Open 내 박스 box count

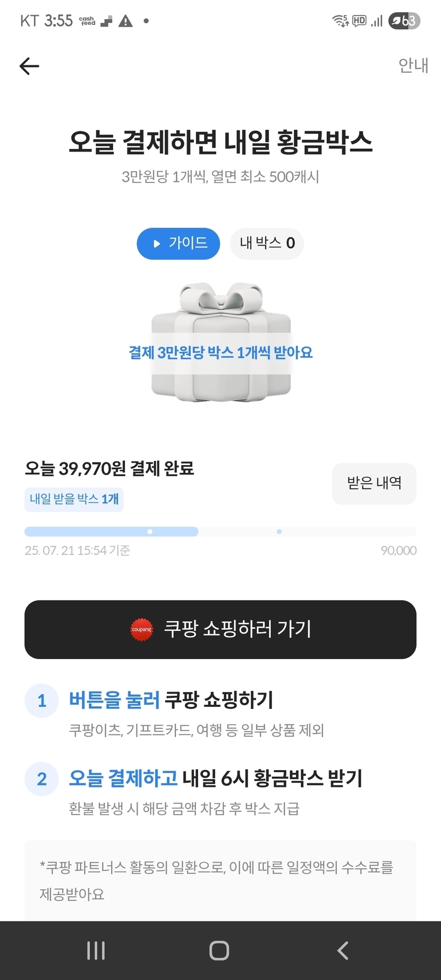click(x=267, y=243)
